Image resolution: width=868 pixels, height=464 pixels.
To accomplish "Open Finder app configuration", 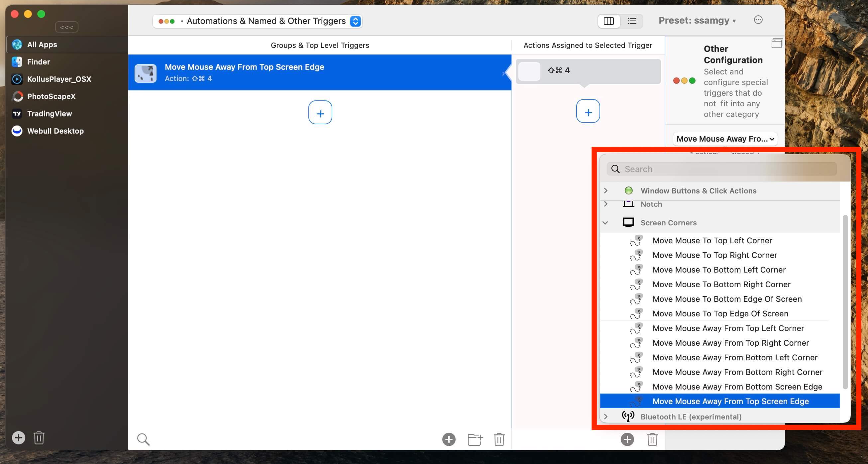I will [x=67, y=62].
